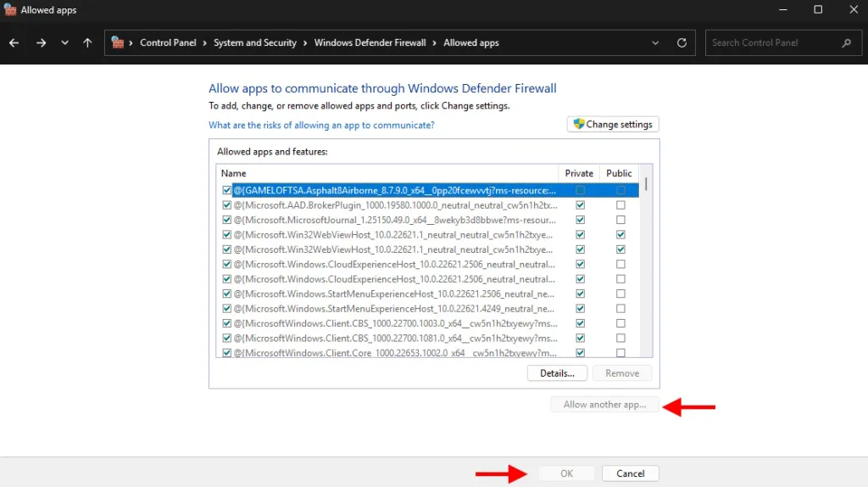
Task: Go forward with the right arrow
Action: 41,42
